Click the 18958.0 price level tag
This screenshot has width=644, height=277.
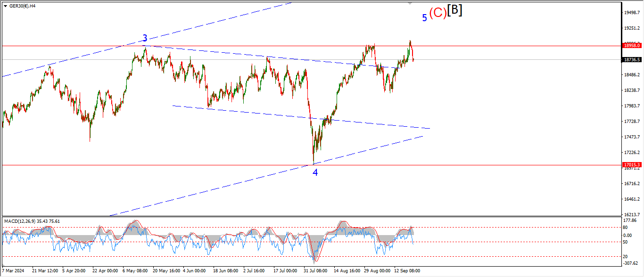click(x=632, y=46)
